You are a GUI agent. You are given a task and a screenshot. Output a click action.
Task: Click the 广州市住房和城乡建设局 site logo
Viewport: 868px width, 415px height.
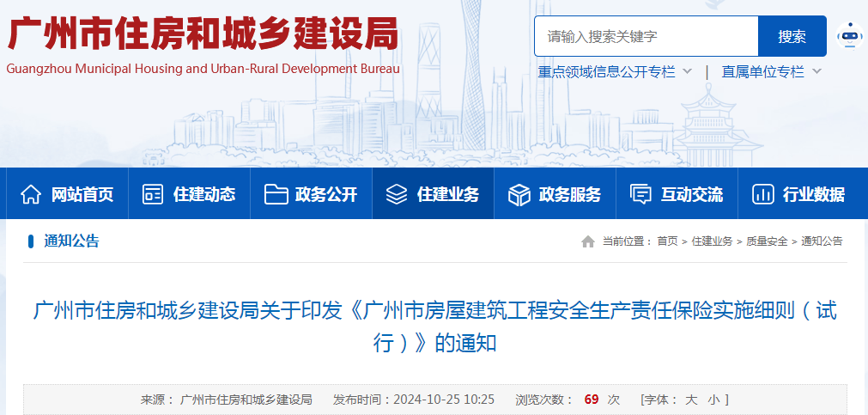[203, 35]
